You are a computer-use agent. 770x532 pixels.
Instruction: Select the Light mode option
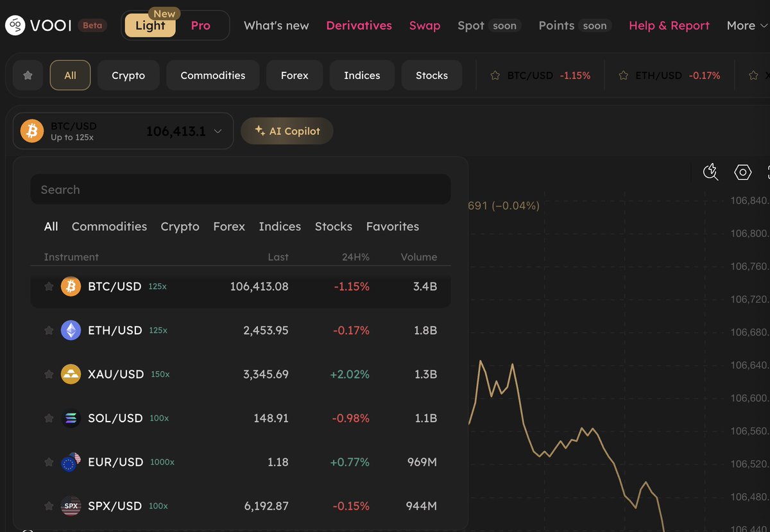click(150, 26)
